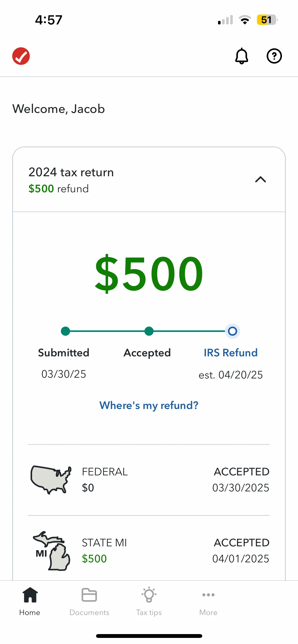298x644 pixels.
Task: Tap the United States map icon
Action: pyautogui.click(x=51, y=480)
